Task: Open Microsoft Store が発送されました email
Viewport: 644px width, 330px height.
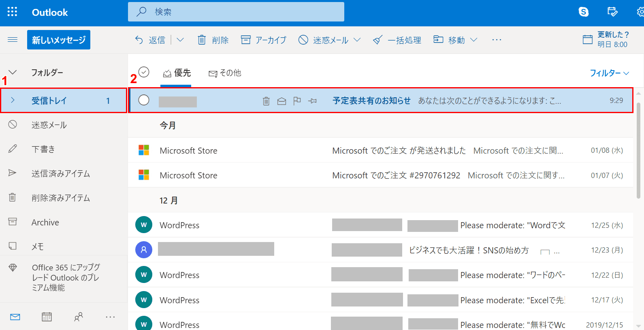Action: coord(381,150)
